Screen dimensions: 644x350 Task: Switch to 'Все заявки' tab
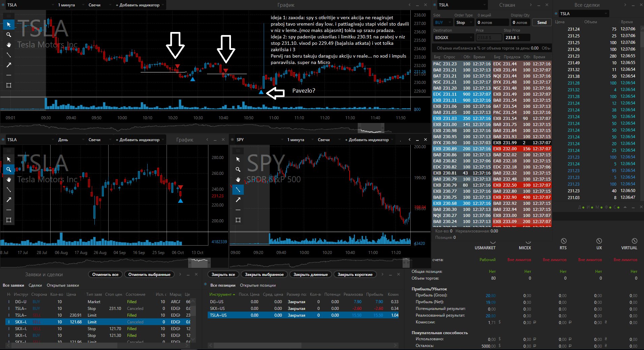[13, 285]
